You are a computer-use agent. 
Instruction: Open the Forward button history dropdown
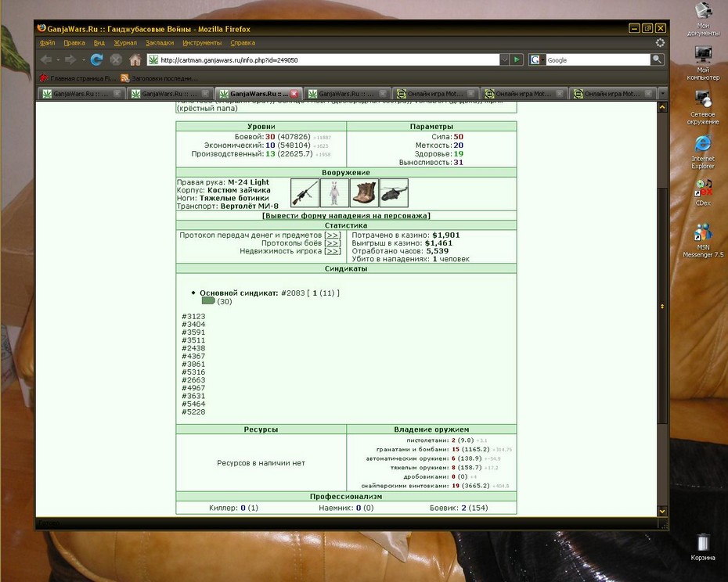(83, 60)
